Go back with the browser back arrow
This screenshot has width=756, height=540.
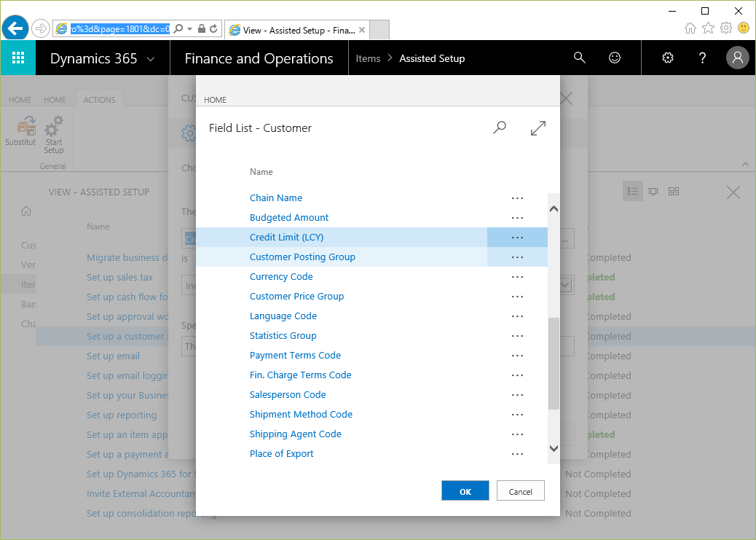point(15,29)
